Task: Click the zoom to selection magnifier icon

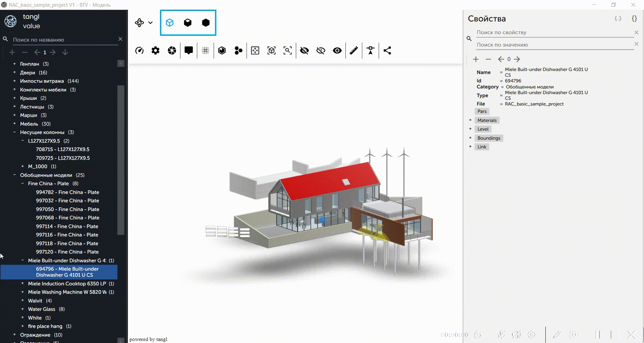Action: pyautogui.click(x=287, y=51)
